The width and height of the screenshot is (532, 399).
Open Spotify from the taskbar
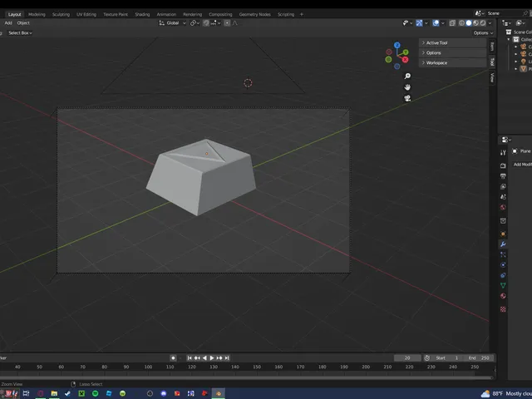tap(95, 393)
